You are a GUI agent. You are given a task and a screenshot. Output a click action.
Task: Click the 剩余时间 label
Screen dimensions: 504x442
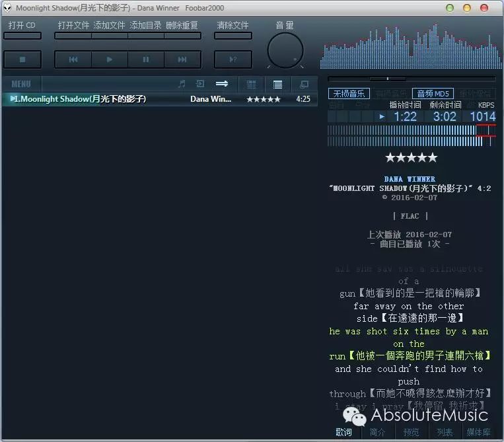pos(445,105)
